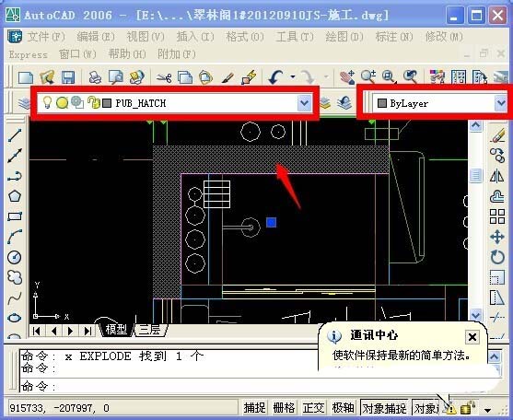This screenshot has height=420, width=513.
Task: Select the Line draw tool
Action: [x=15, y=135]
